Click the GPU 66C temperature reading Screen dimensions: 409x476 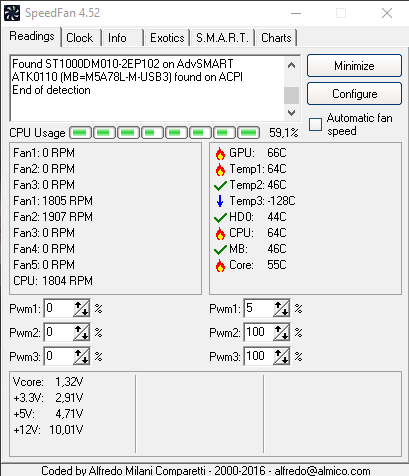[258, 153]
